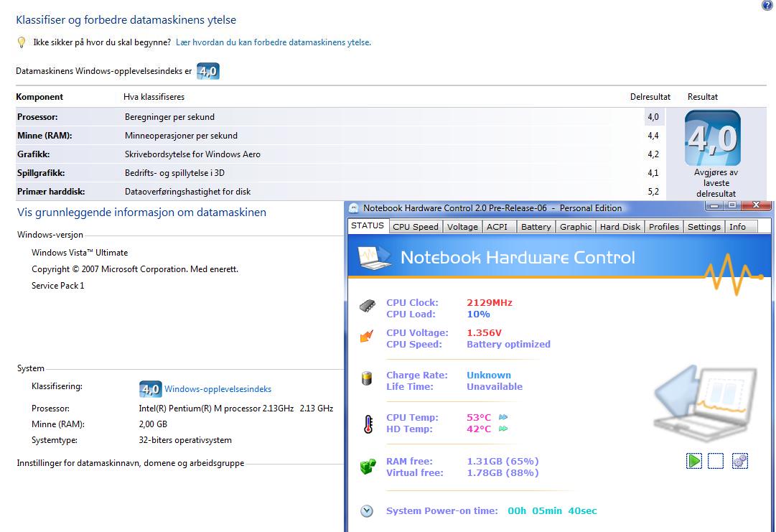776x532 pixels.
Task: Click the thermometer icon beside CPU Temp
Action: [x=368, y=424]
